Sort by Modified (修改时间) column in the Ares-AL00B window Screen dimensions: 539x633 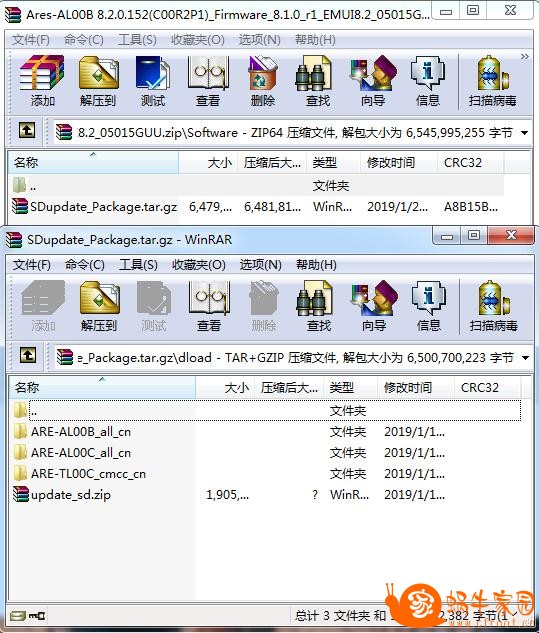click(x=398, y=163)
